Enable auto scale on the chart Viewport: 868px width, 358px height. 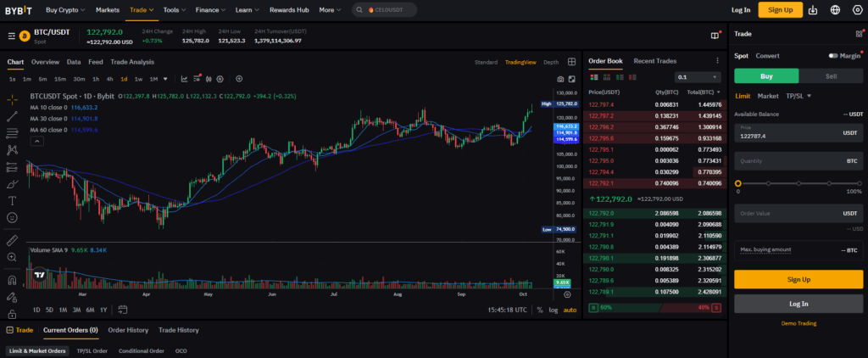570,310
